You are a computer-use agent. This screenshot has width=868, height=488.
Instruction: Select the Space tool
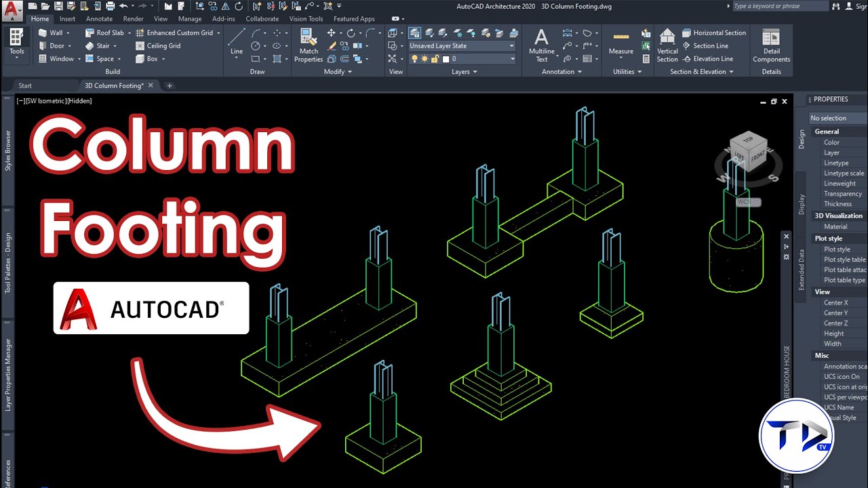click(x=99, y=58)
